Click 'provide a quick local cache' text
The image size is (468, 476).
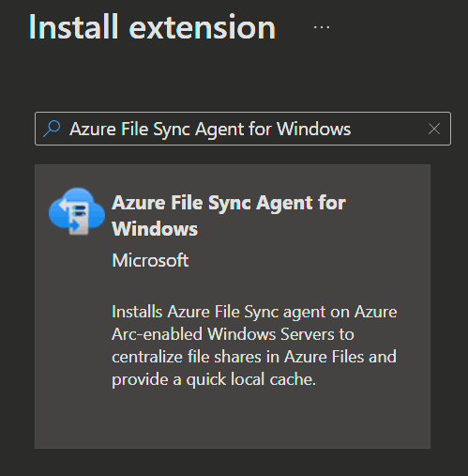click(214, 380)
